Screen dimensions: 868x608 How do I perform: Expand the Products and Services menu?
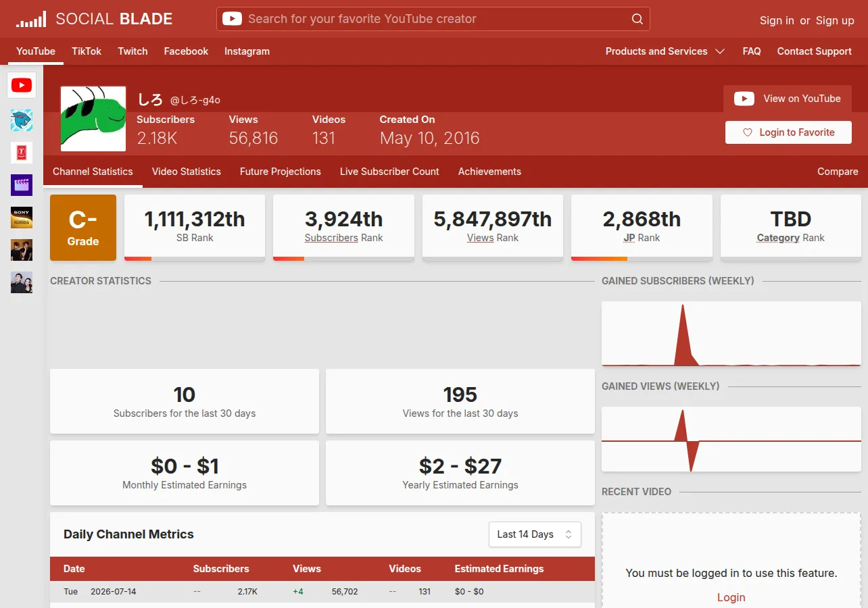tap(665, 51)
